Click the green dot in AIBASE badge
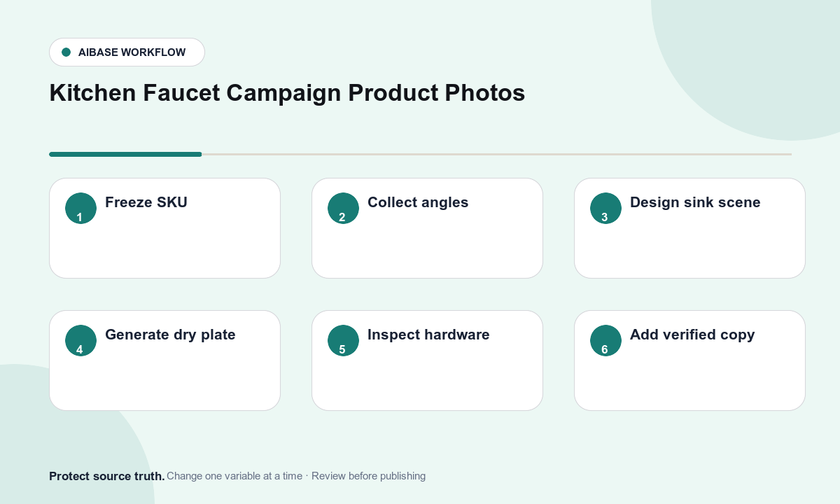This screenshot has height=504, width=840. [x=66, y=52]
